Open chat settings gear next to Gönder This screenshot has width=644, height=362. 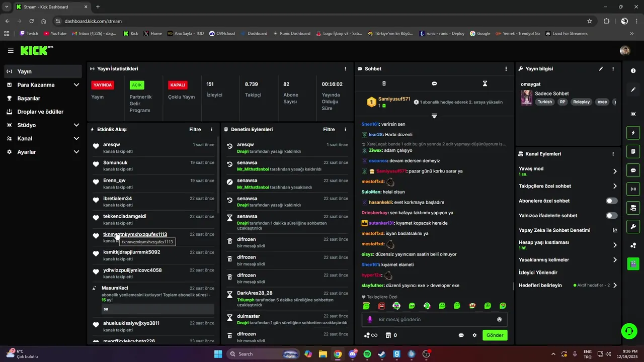(474, 335)
